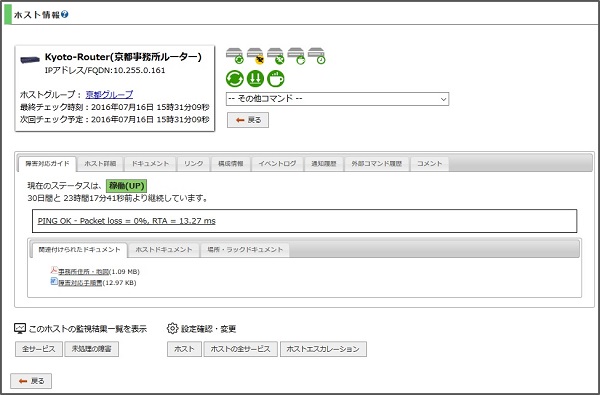Viewport: 600px width, 395px height.
Task: Click the large green coffee cup icon
Action: 276,78
